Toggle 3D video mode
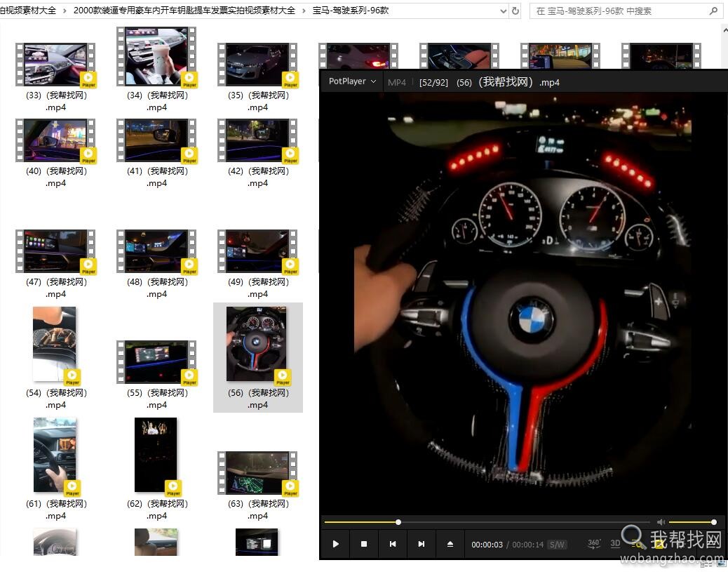Viewport: 728px width, 572px height. tap(615, 543)
